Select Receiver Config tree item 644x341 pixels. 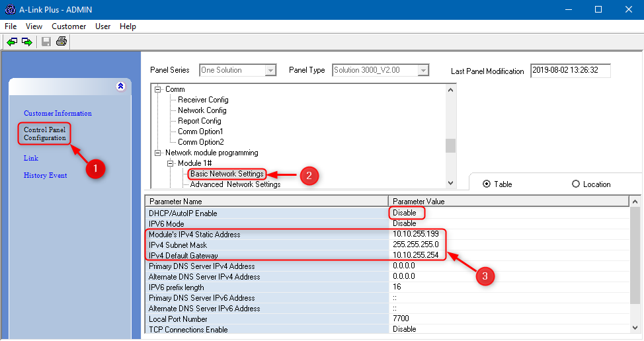(203, 100)
